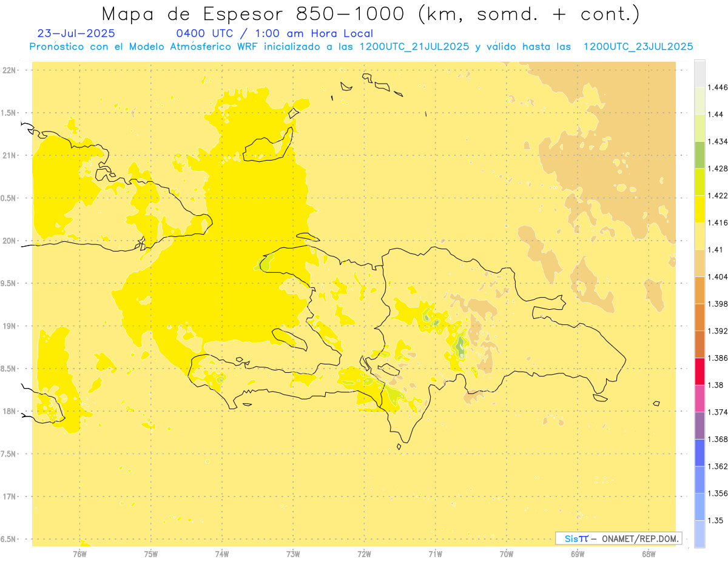Image resolution: width=728 pixels, height=562 pixels.
Task: Choose the green colorbar swatch between 1.428 and 1.434
Action: (699, 155)
